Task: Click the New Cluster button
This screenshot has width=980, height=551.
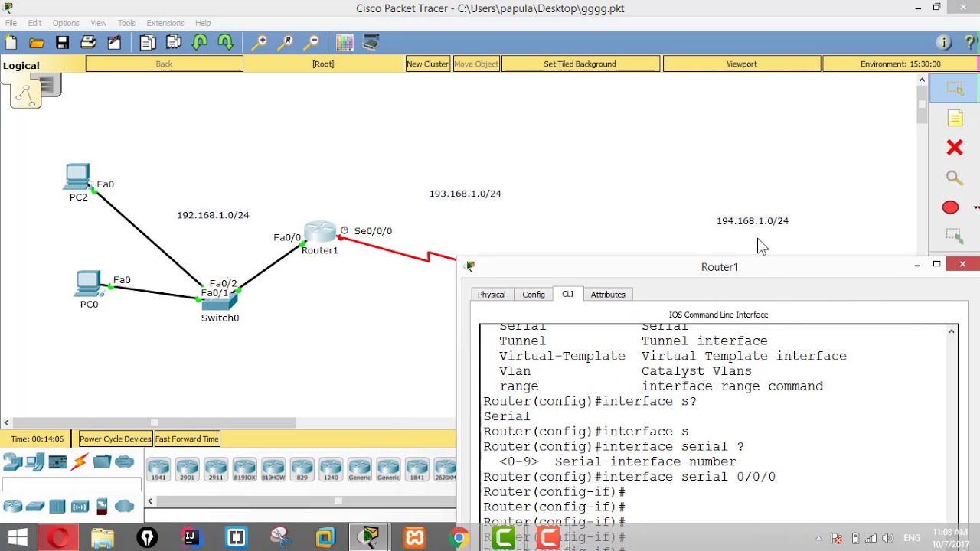Action: click(427, 64)
